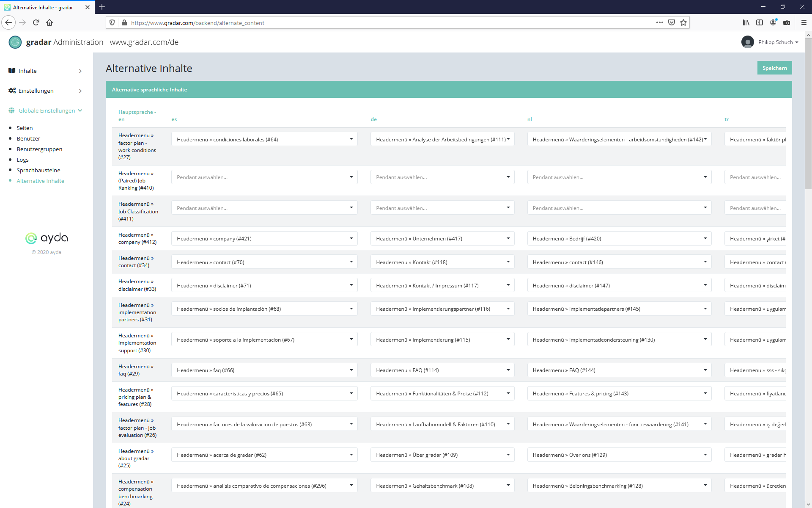Screen dimensions: 812x508
Task: Click the 'de' column header
Action: click(373, 119)
